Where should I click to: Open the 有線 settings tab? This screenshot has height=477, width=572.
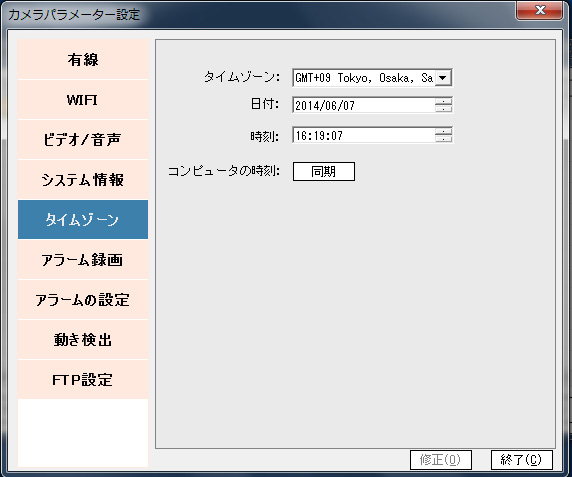pyautogui.click(x=83, y=59)
